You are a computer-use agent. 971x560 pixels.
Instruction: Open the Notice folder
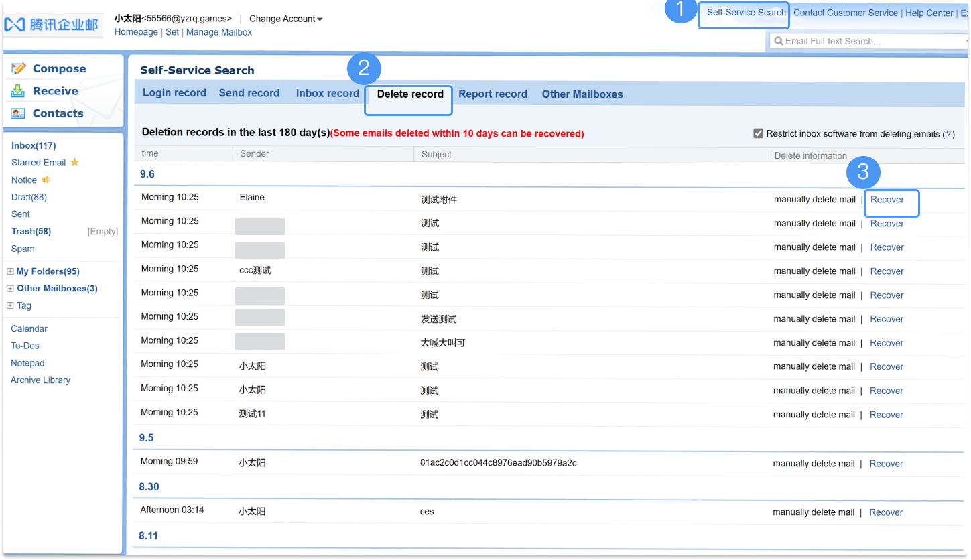click(24, 180)
